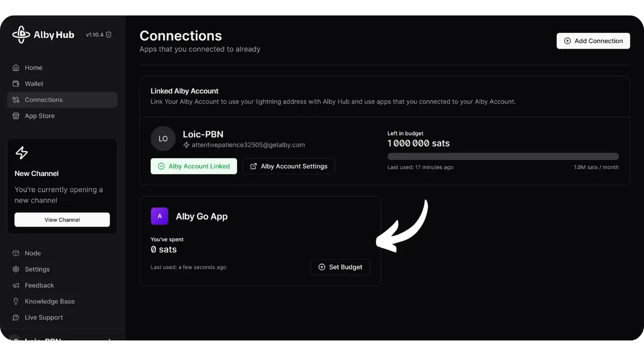Click the Add Connection button
644x356 pixels.
(593, 41)
